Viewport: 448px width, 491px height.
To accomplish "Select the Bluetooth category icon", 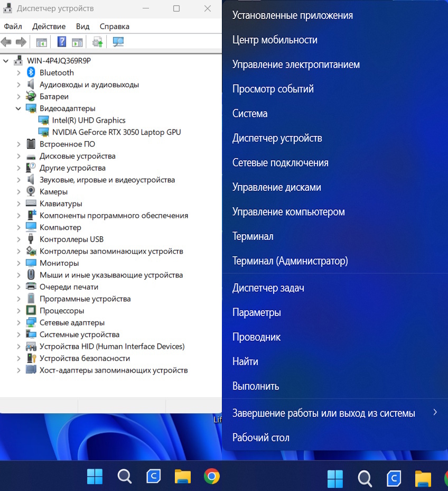I will (x=31, y=72).
